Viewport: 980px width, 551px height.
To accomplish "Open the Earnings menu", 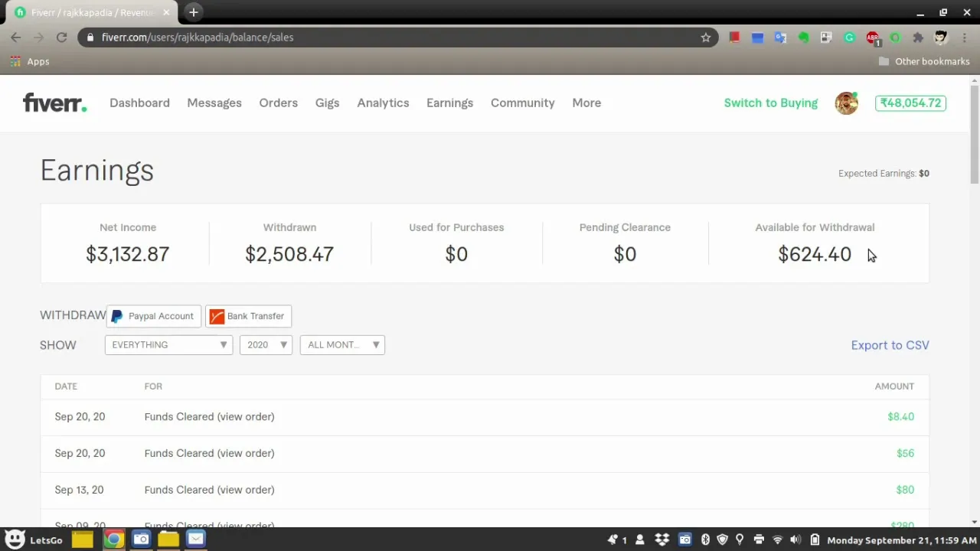I will (x=449, y=103).
